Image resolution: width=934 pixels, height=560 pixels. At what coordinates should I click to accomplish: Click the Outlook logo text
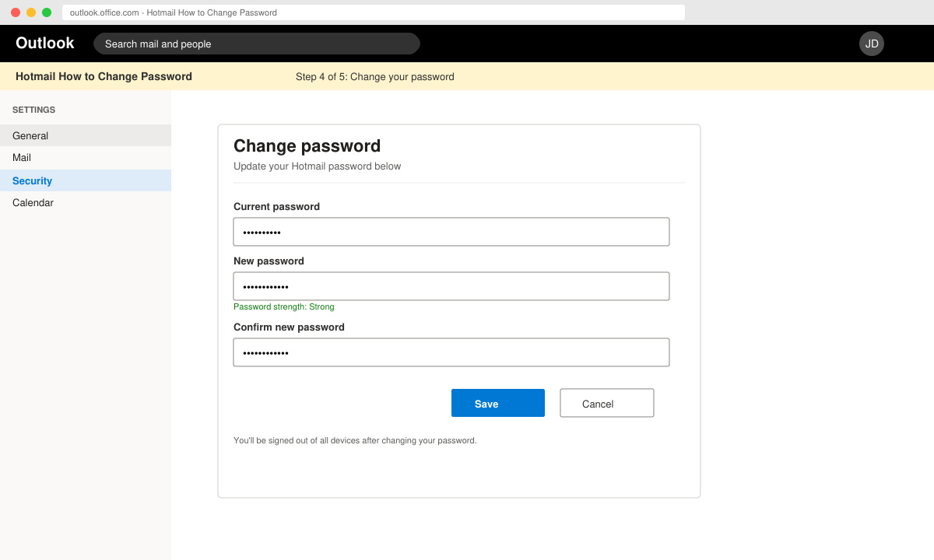[x=45, y=44]
